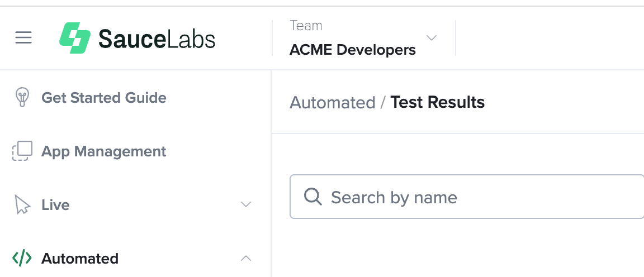
Task: Click the SauceLabs wordmark text
Action: pos(157,39)
